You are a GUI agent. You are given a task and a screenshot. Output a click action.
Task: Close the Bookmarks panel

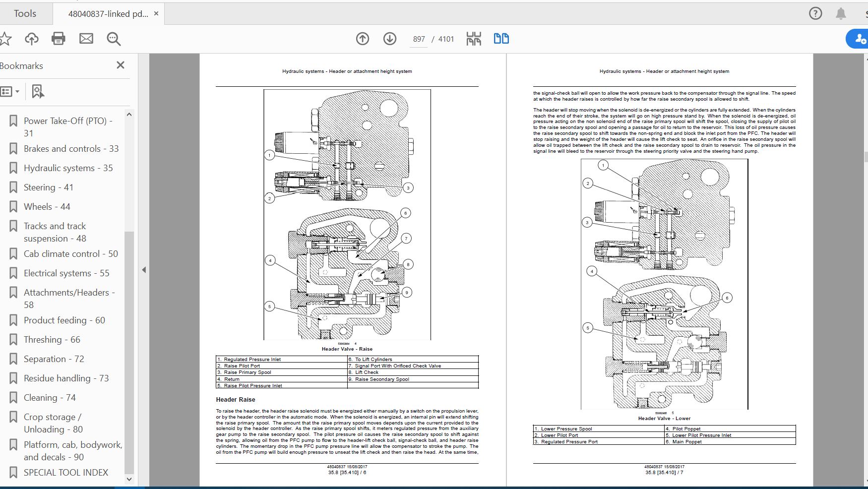[120, 65]
